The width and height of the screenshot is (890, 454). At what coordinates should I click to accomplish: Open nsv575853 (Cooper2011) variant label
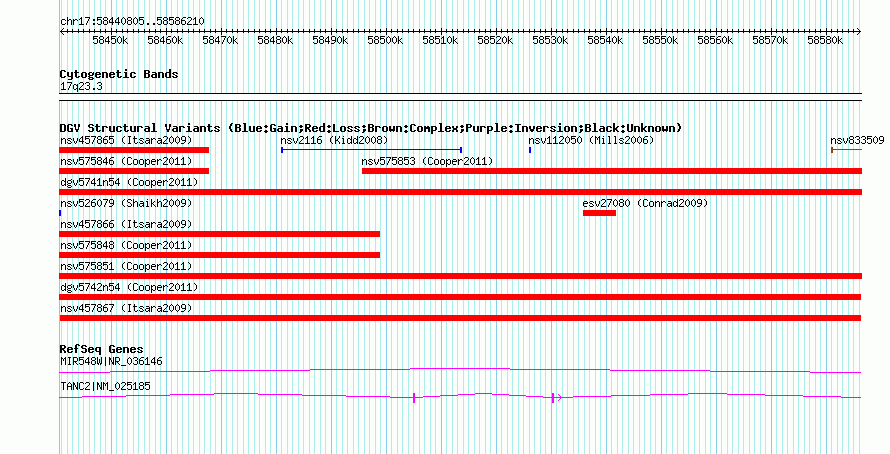click(x=427, y=161)
